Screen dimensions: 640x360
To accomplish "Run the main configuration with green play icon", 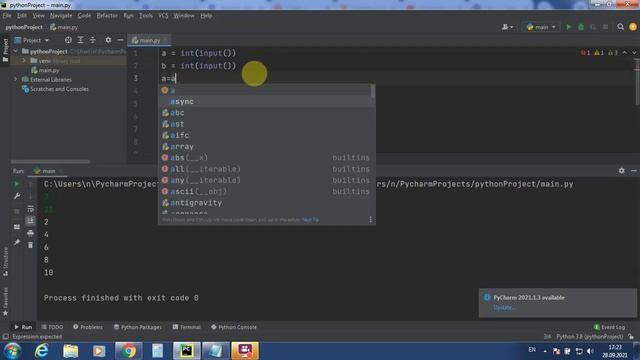I will [569, 27].
